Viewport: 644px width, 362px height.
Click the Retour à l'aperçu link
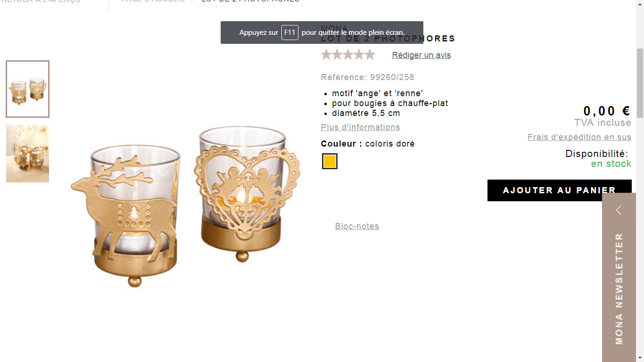41,1
